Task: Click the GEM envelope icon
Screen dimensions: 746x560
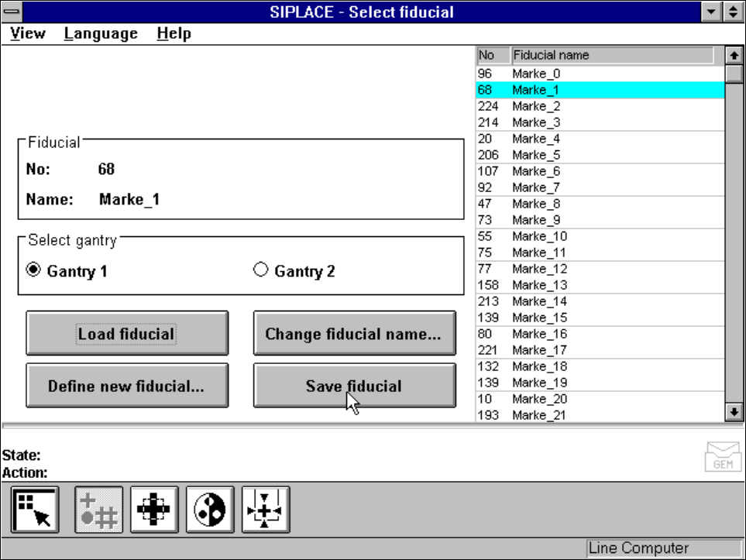Action: tap(722, 457)
